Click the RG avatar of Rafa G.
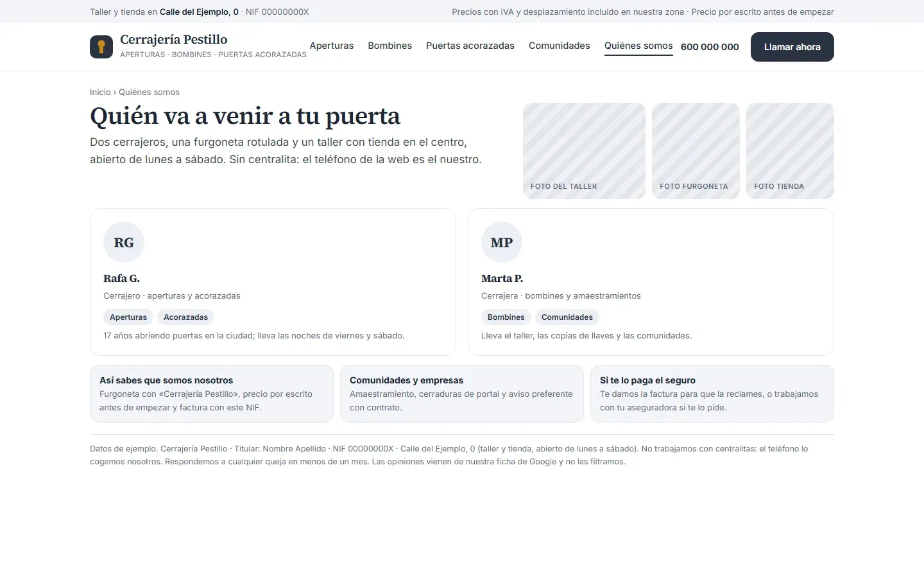Viewport: 924px width, 578px height. (x=124, y=242)
